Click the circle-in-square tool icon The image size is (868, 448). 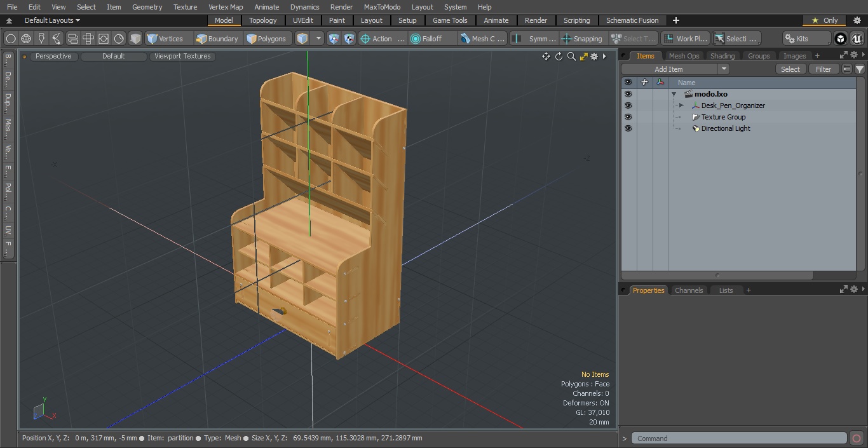tap(103, 39)
